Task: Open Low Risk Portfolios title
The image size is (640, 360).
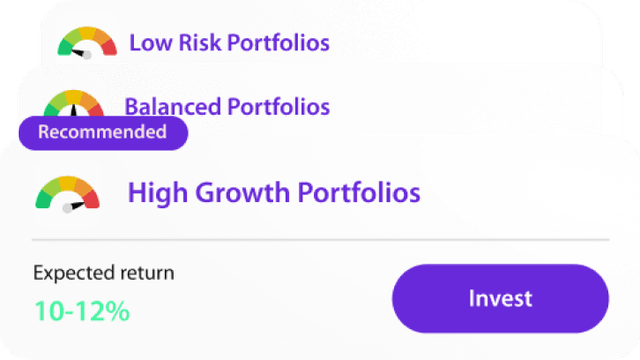Action: [x=229, y=42]
